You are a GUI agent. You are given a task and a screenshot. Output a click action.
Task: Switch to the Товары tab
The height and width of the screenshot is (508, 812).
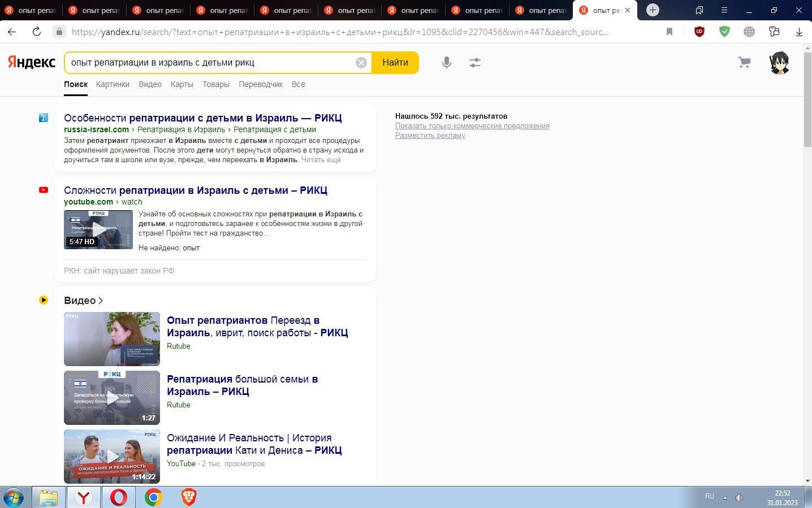(216, 84)
